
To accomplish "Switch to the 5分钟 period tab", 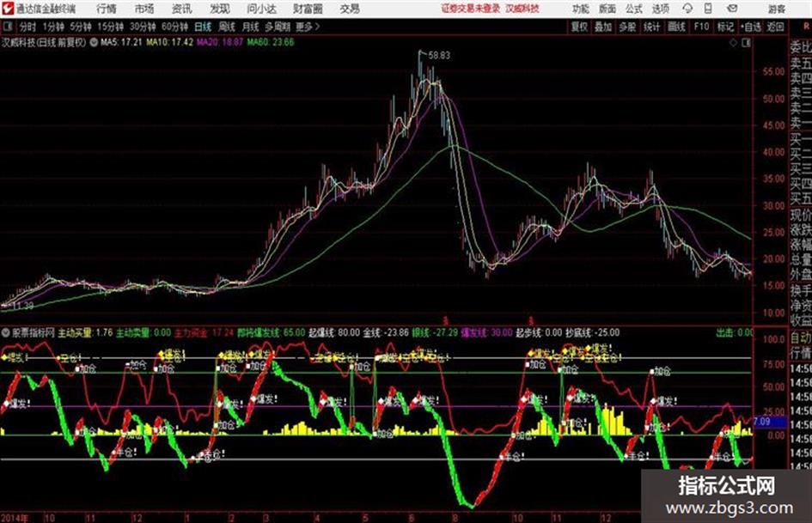I will 81,27.
